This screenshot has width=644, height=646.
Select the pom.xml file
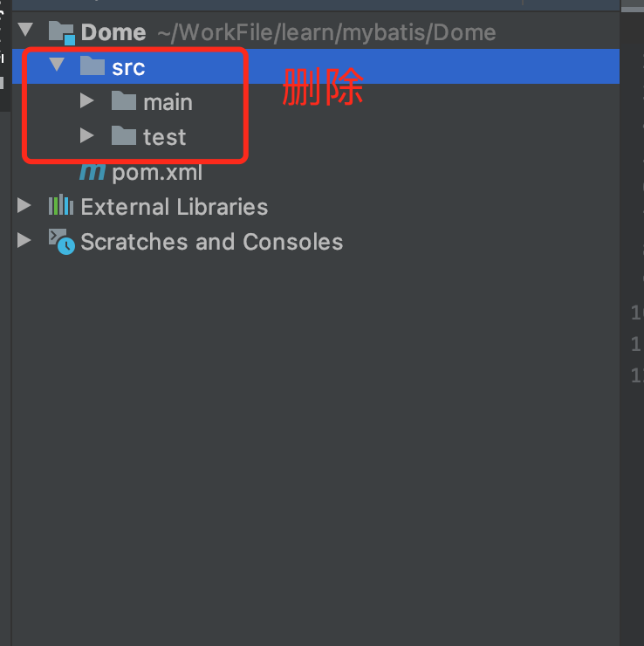pos(157,172)
